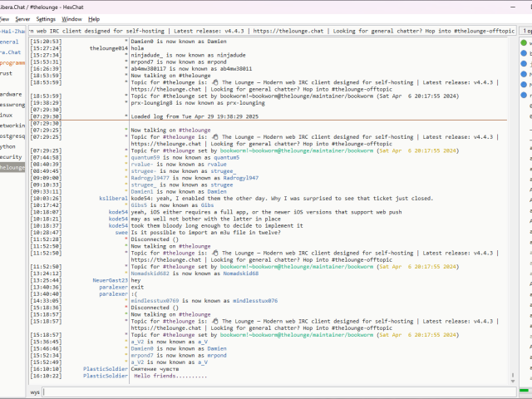Switch to the rust channel
Image resolution: width=532 pixels, height=399 pixels.
7,73
